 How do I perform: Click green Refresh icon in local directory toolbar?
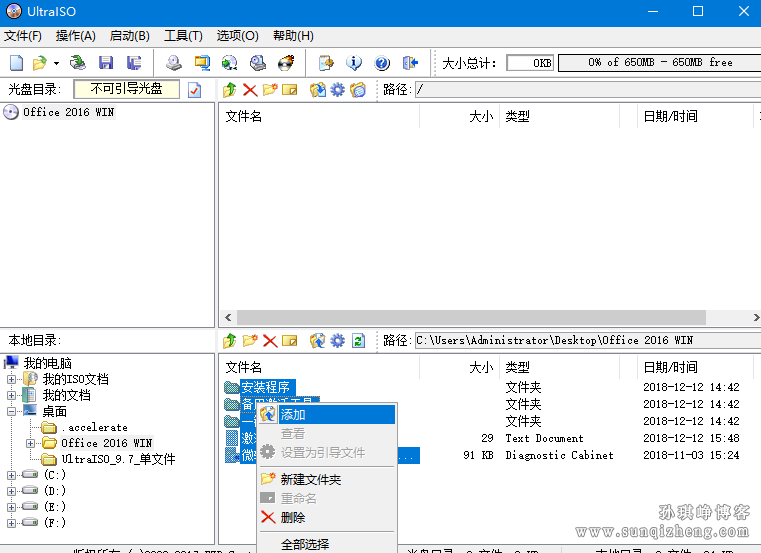pos(358,341)
